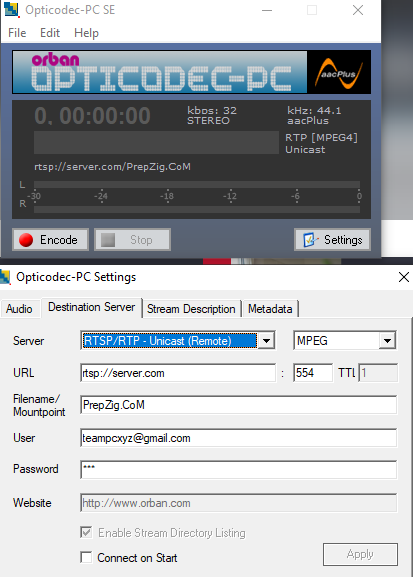Switch to the Stream Description tab

point(191,309)
